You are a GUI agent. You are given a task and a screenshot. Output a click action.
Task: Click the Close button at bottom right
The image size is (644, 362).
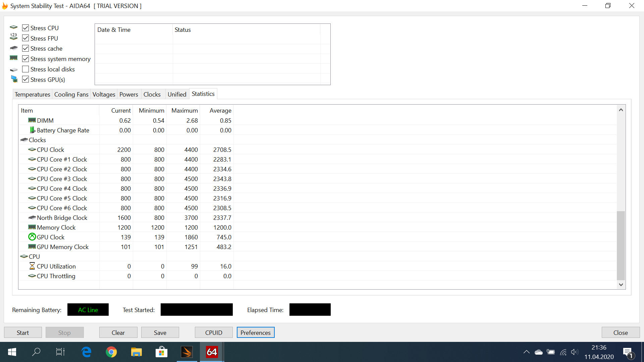click(x=621, y=333)
